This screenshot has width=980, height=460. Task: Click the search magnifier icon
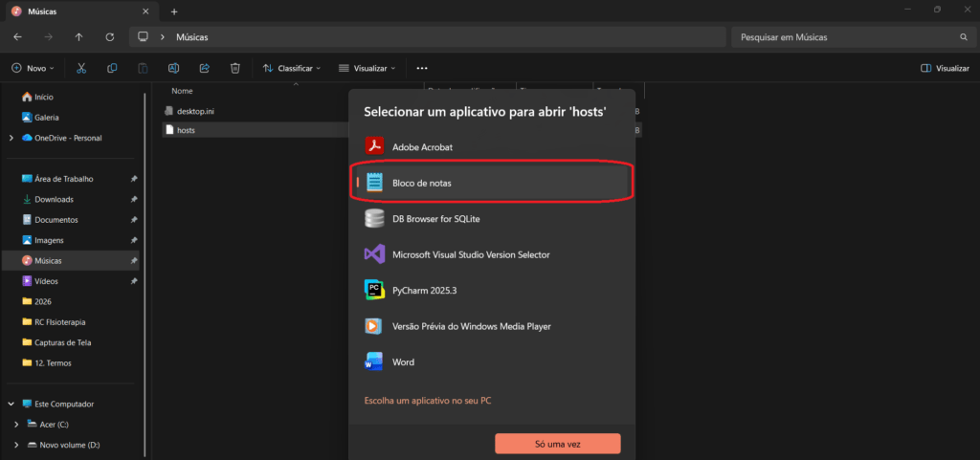(x=963, y=37)
